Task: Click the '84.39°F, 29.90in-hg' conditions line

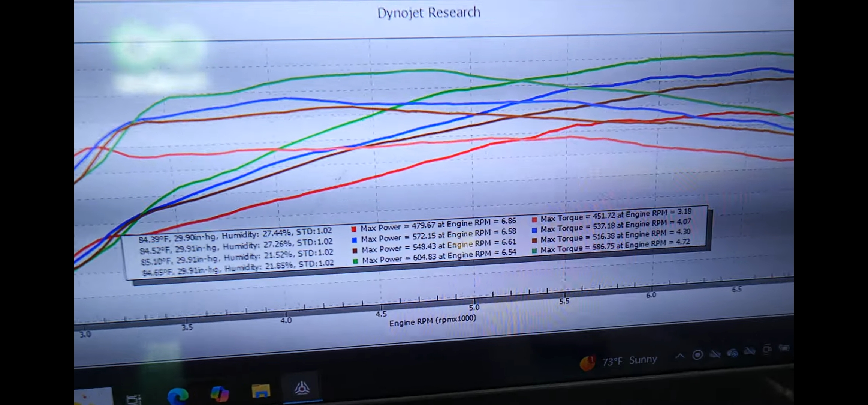Action: tap(235, 235)
